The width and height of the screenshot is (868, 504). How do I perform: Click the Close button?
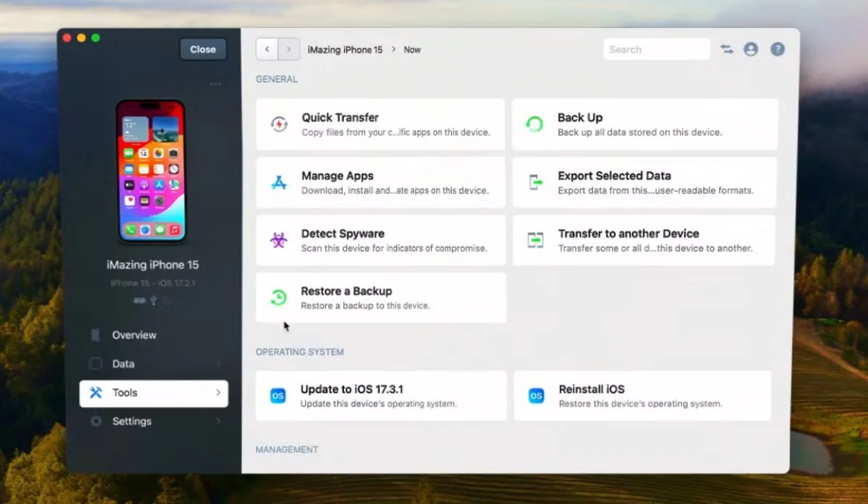click(203, 49)
